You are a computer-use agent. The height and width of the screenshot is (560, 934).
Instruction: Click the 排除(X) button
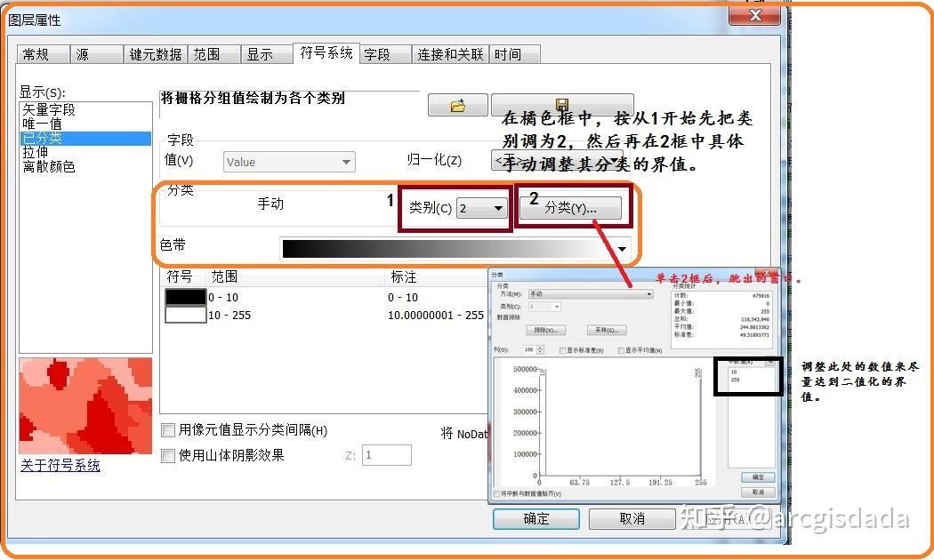[546, 329]
